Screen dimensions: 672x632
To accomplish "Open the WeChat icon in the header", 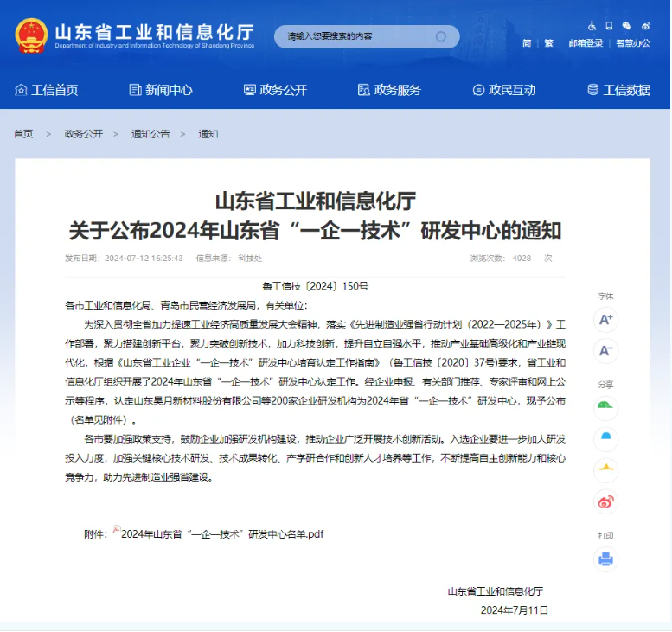I will (x=626, y=26).
